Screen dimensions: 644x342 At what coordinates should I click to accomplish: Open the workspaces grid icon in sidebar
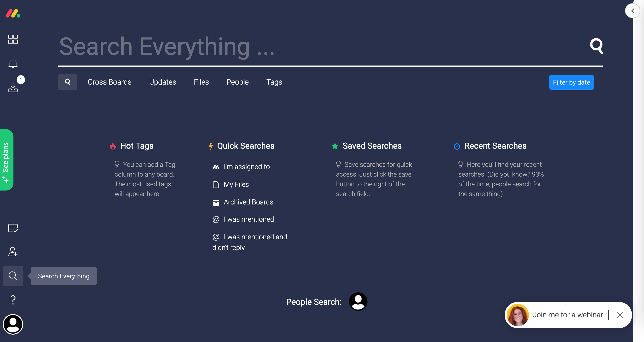pyautogui.click(x=13, y=39)
